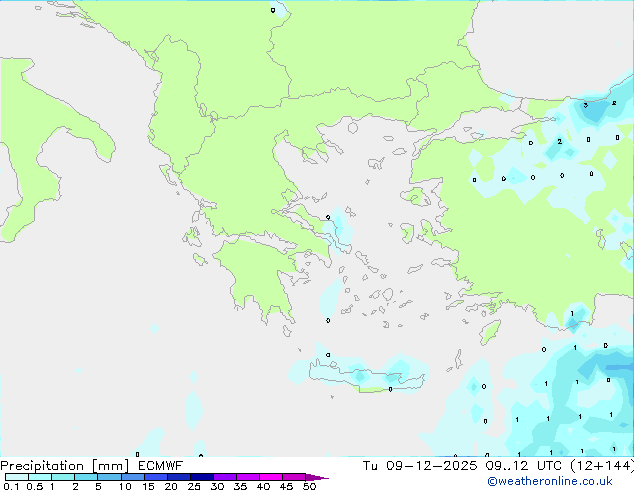Click the 'ECMWF' model label

[x=161, y=465]
